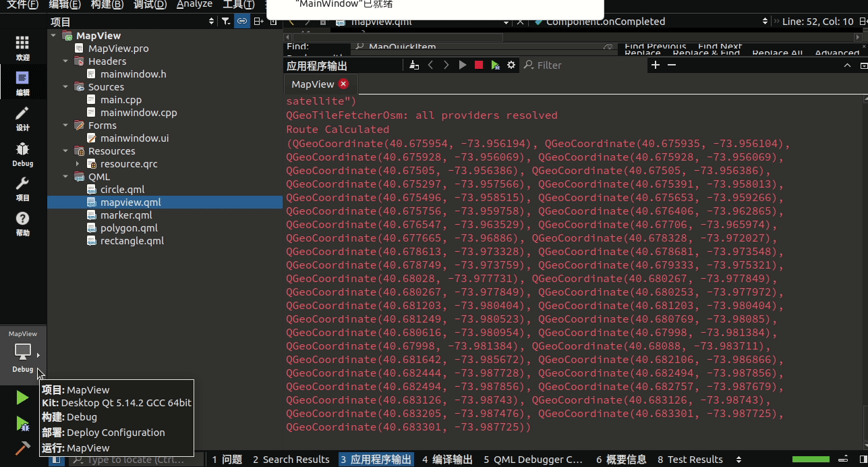Screen dimensions: 868x467
Task: Open the 调试(D) menu
Action: 150,5
